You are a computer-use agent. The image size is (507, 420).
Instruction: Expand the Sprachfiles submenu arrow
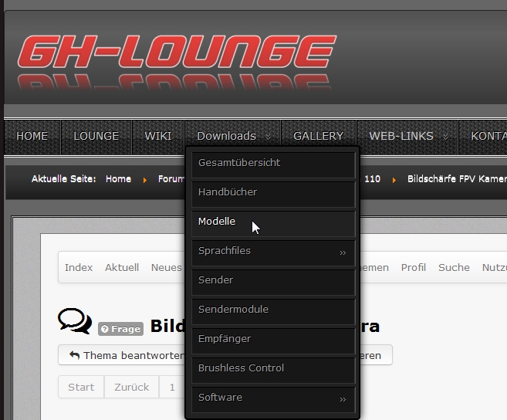[343, 252]
